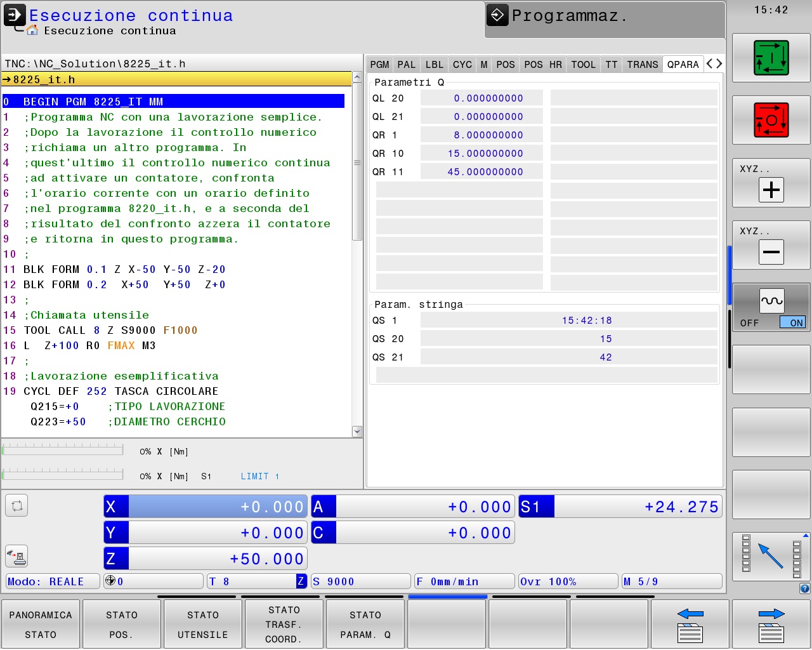The height and width of the screenshot is (650, 812).
Task: Click the blue arrow pointer panel icon
Action: 771,555
